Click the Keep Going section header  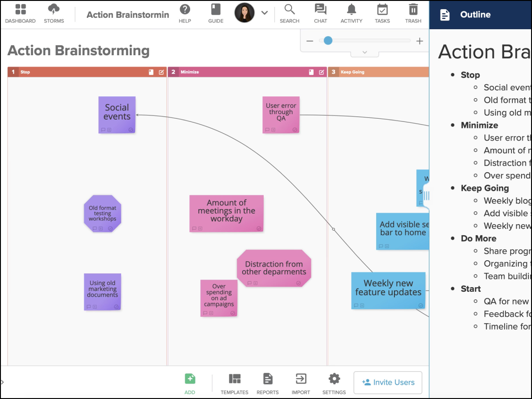tap(378, 72)
